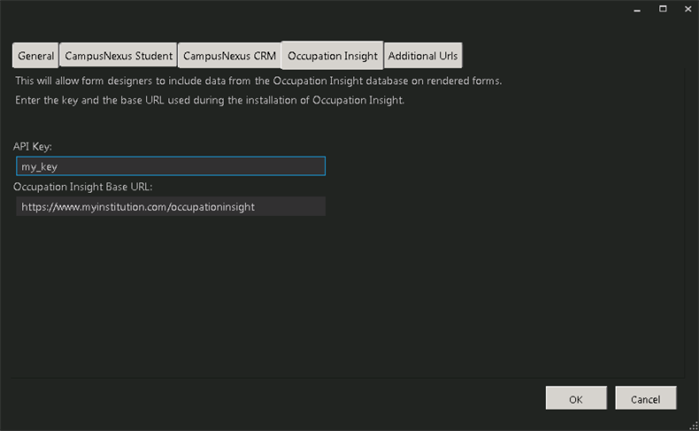Close the settings window

coord(688,9)
